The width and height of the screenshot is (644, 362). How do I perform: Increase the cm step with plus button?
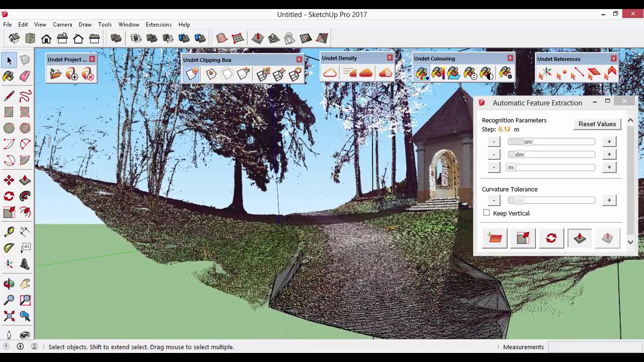(609, 142)
